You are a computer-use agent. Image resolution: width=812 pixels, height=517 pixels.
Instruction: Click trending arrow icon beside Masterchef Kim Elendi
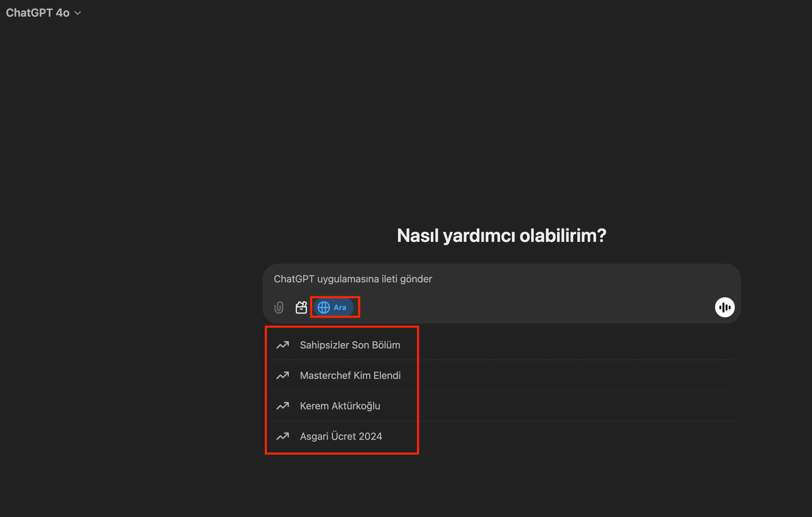(282, 375)
